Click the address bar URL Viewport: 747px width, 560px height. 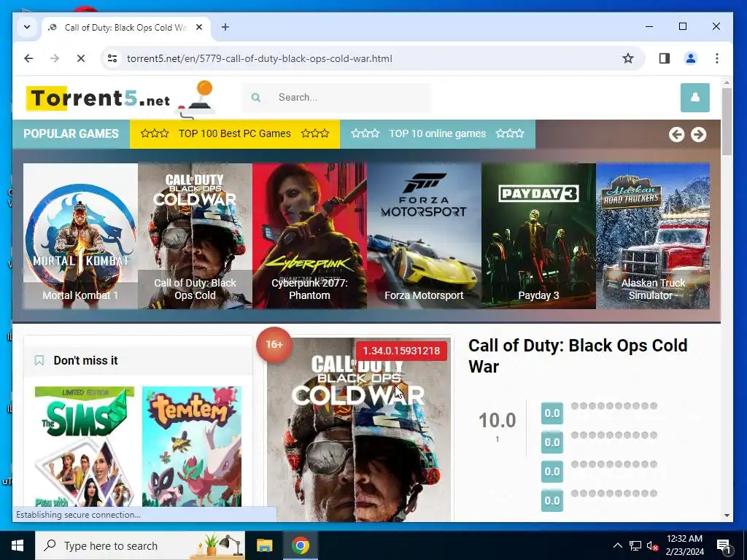point(260,58)
